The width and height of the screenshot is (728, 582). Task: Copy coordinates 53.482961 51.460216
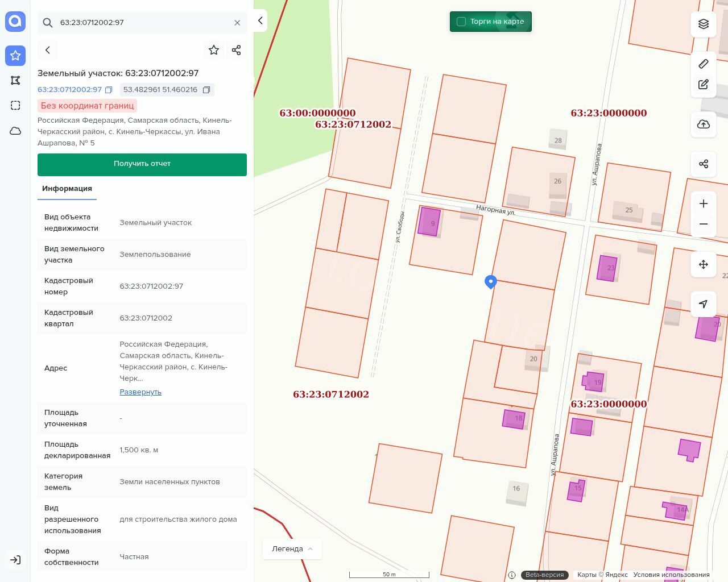pyautogui.click(x=206, y=90)
